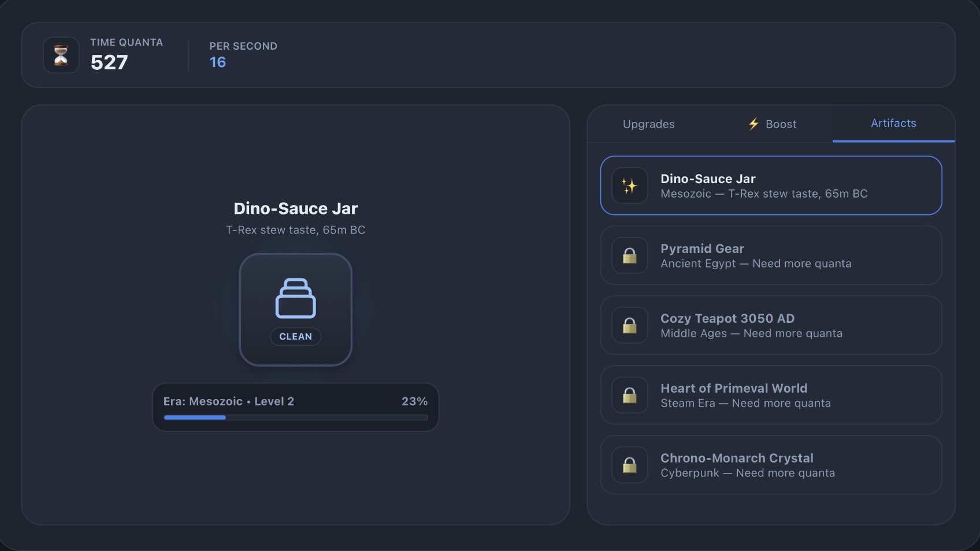980x551 pixels.
Task: Click "Mesozoic — T-Rex stew taste, 65m BC" text
Action: coord(764,194)
